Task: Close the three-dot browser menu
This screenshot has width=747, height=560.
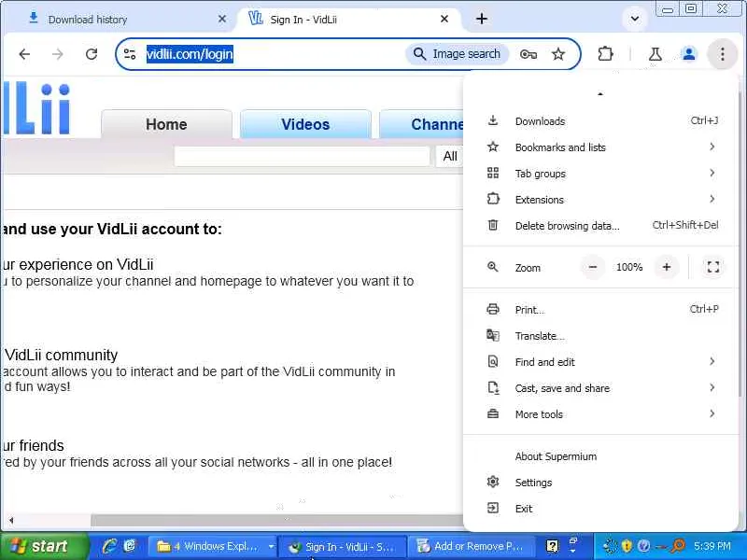Action: coord(722,54)
